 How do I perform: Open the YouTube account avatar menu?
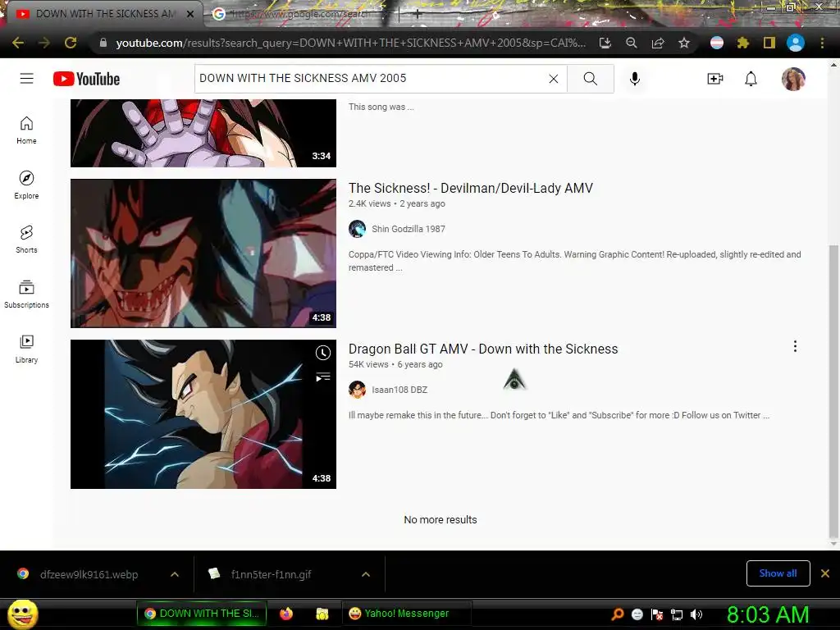coord(793,79)
